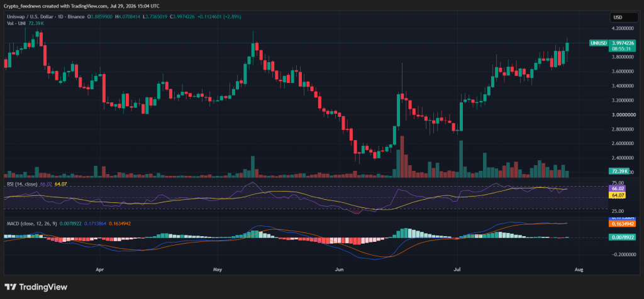Click the May label on time axis

(x=218, y=270)
